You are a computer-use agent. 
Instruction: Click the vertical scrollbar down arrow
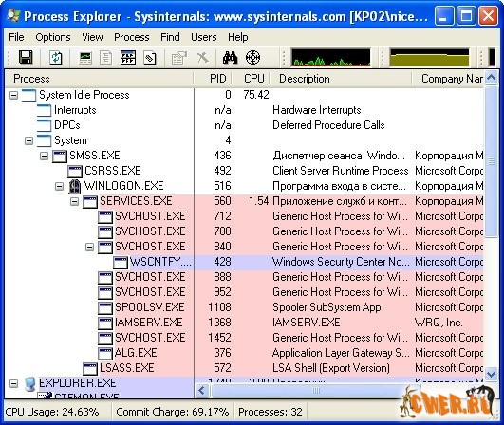coord(491,374)
